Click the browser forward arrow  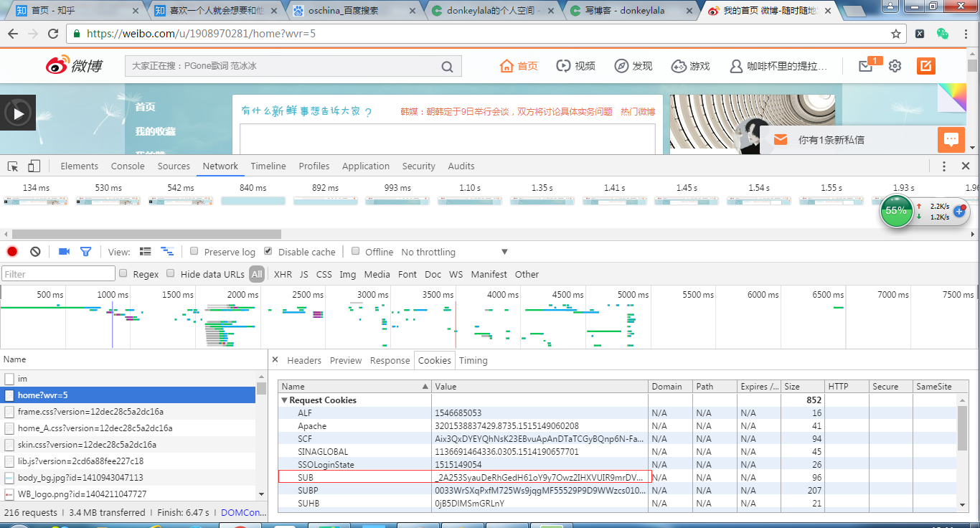point(33,34)
